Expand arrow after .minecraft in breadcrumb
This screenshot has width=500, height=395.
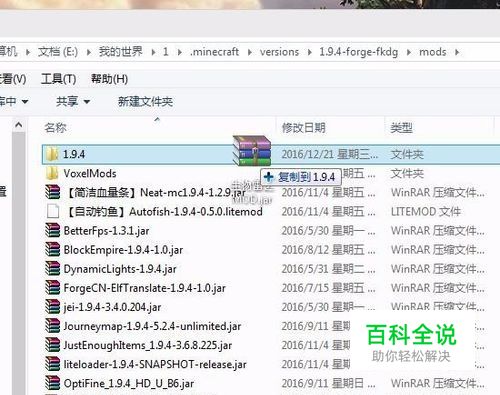point(249,52)
